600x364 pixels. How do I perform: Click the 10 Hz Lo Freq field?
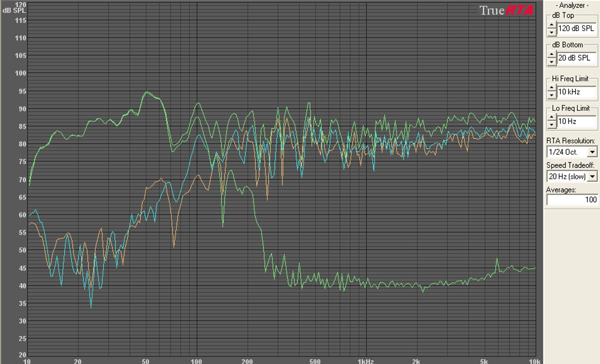[x=575, y=121]
